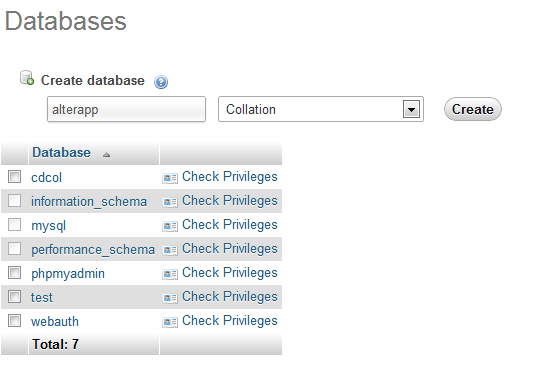Open the webauth database link

click(x=55, y=322)
